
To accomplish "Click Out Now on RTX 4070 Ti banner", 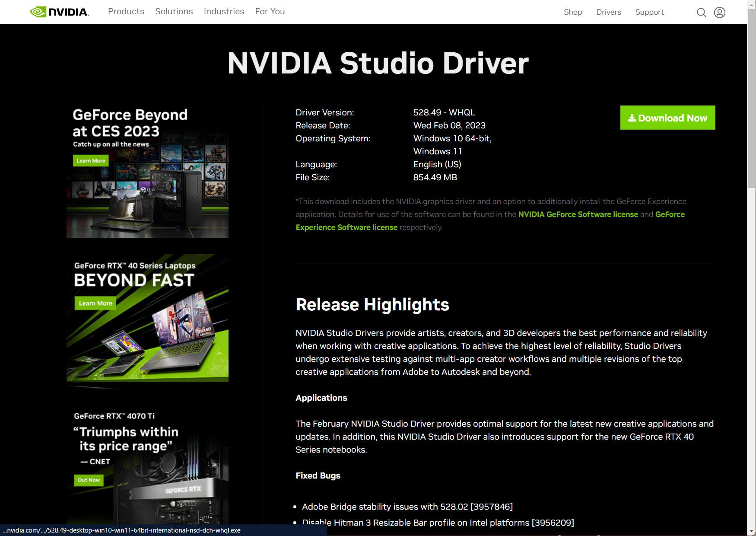I will pos(89,480).
